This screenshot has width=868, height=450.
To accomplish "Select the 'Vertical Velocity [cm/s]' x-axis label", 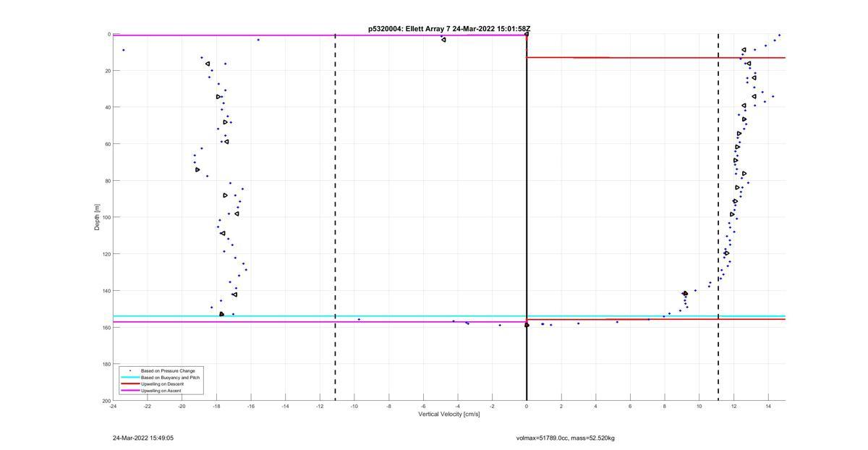I will 449,414.
